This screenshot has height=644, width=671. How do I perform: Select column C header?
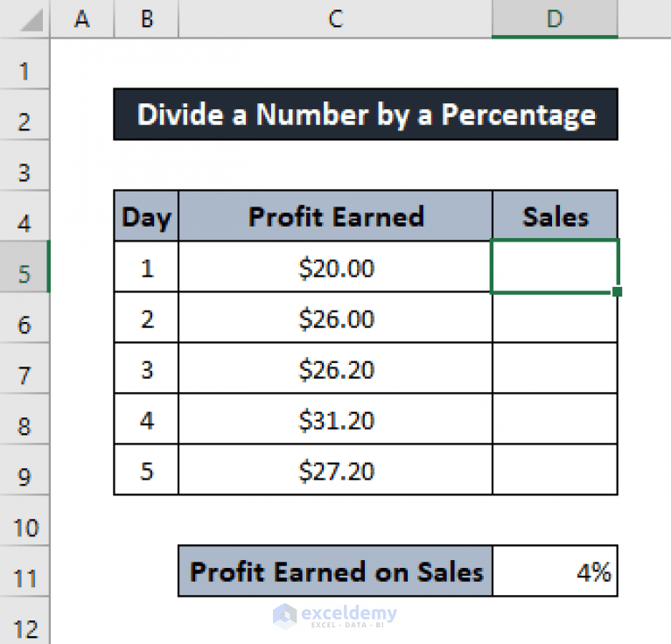click(336, 19)
